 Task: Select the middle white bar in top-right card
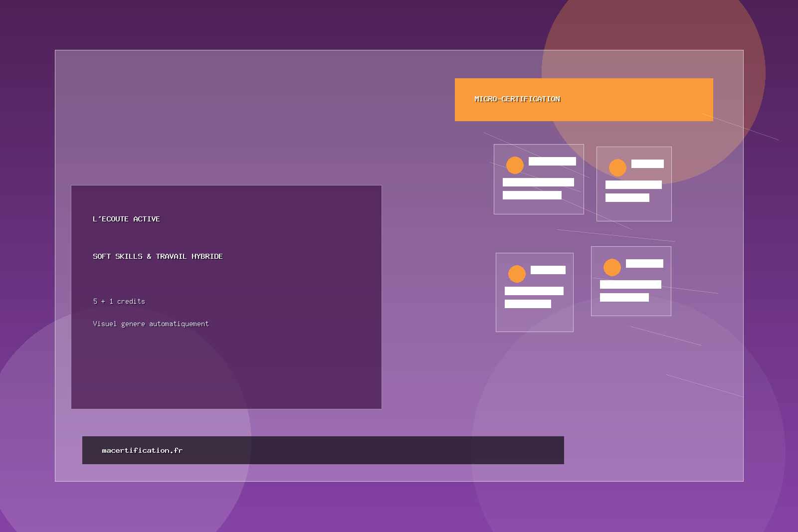point(633,184)
